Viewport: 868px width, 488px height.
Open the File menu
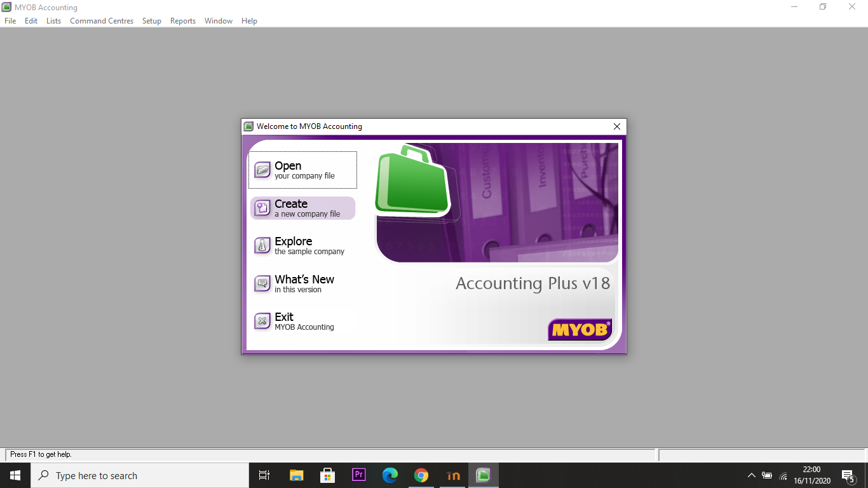[10, 21]
